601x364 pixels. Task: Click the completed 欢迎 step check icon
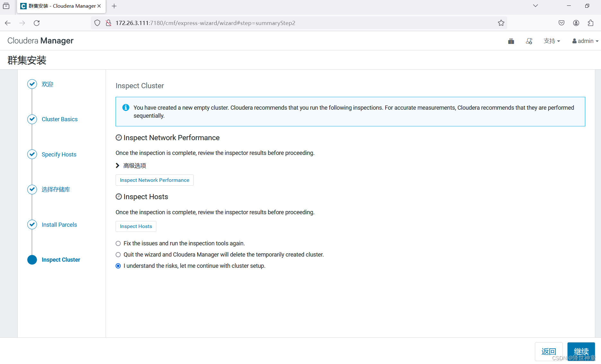32,84
